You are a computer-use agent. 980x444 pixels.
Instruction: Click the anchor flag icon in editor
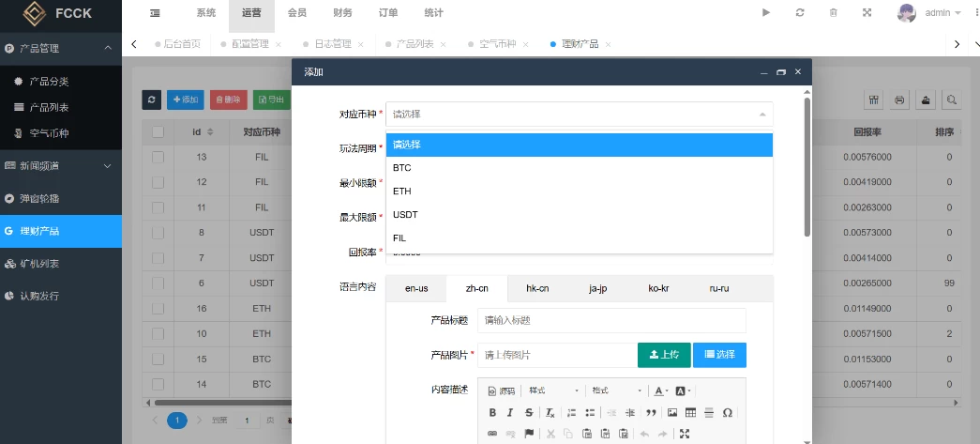529,434
